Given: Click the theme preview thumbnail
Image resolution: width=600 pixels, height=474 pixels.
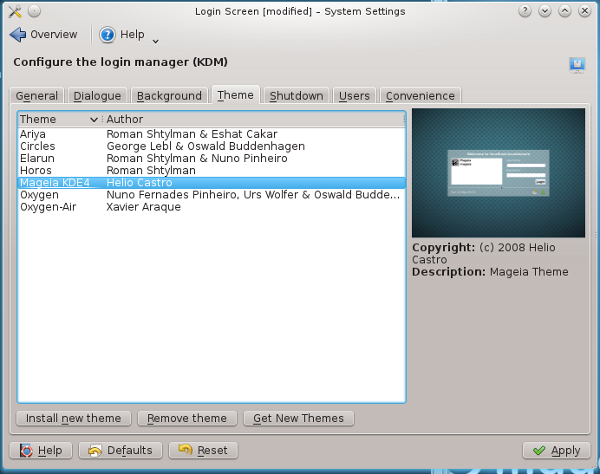Looking at the screenshot, I should pos(498,173).
